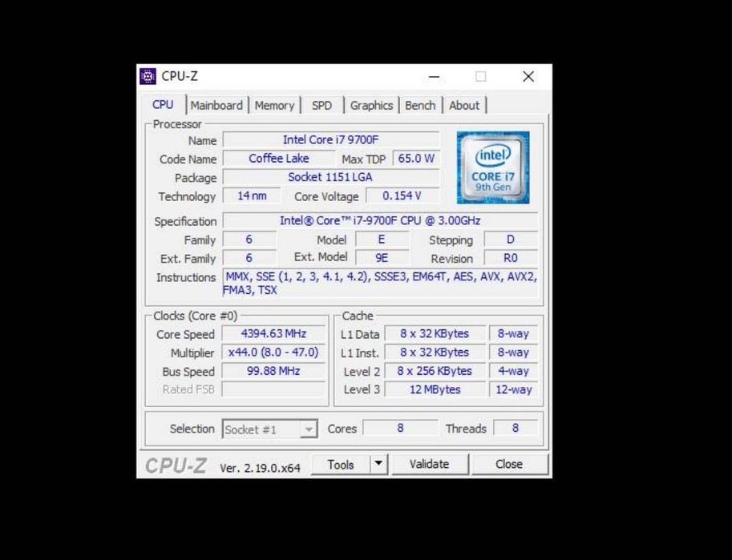
Task: Click the version text 'Ver. 2.19.0.x64'
Action: point(260,468)
